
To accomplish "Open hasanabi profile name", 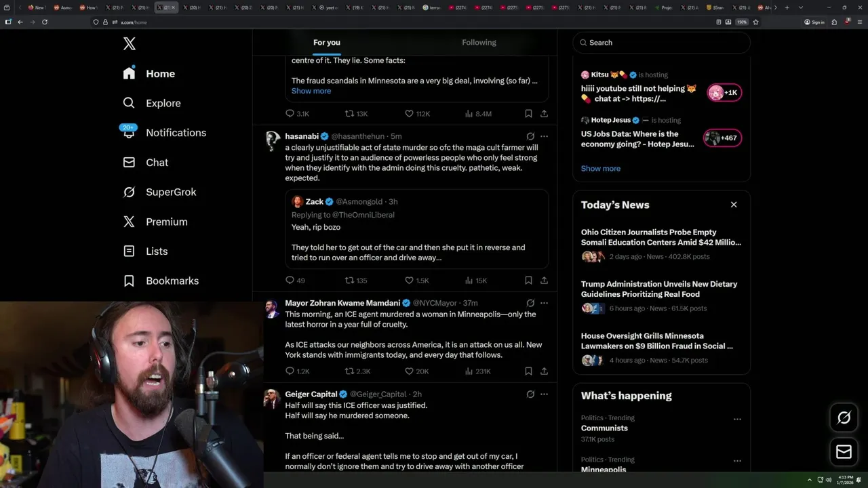I will coord(302,136).
